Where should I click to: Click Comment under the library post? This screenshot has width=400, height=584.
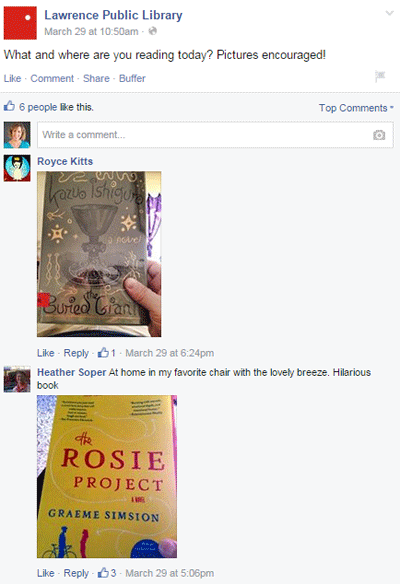coord(52,79)
